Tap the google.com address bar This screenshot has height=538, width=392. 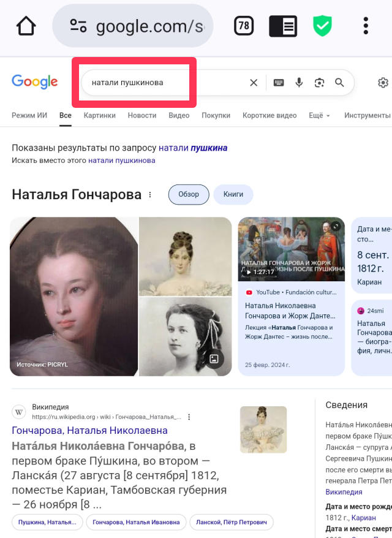click(133, 26)
